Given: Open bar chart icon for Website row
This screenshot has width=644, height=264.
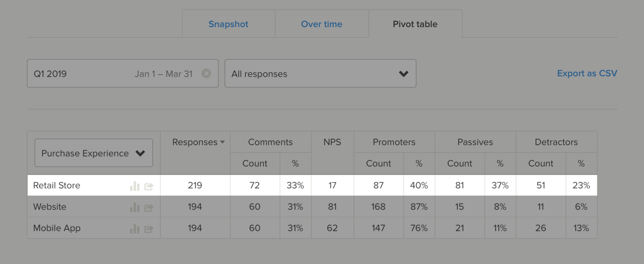Looking at the screenshot, I should click(x=134, y=207).
